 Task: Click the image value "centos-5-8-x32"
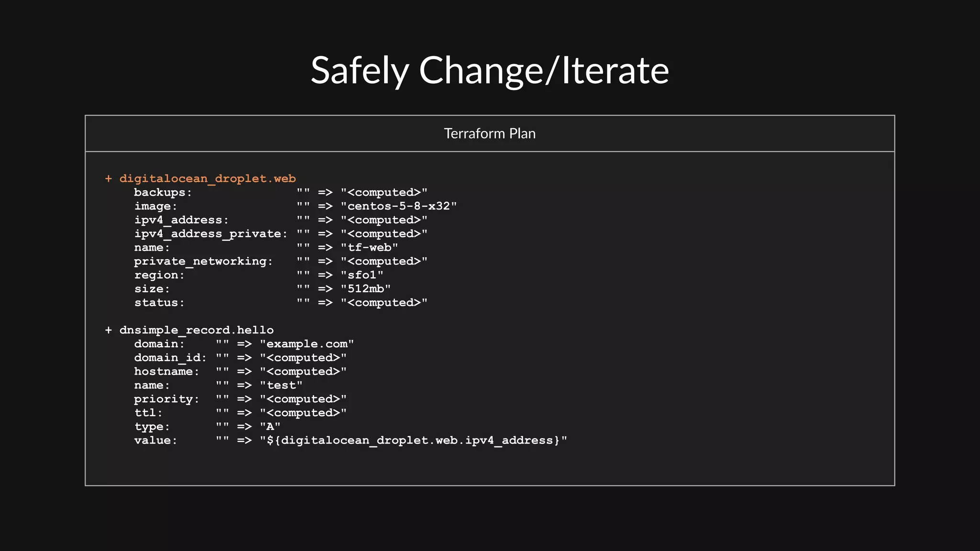[x=399, y=206]
